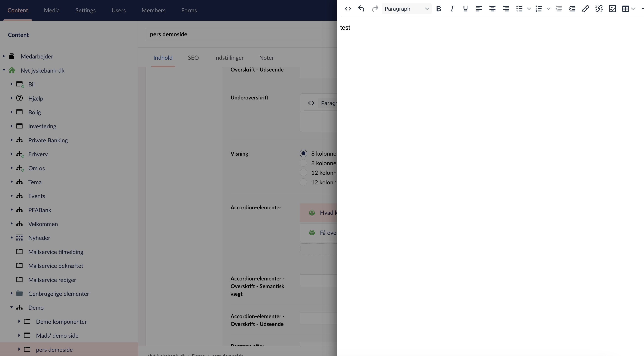Image resolution: width=644 pixels, height=356 pixels.
Task: Open source code view in editor toolbar
Action: (348, 9)
